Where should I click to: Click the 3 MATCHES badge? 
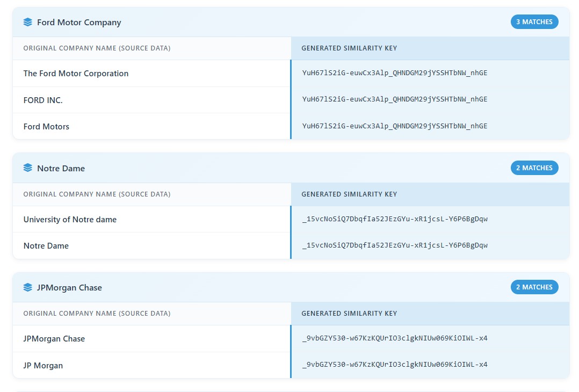(534, 22)
